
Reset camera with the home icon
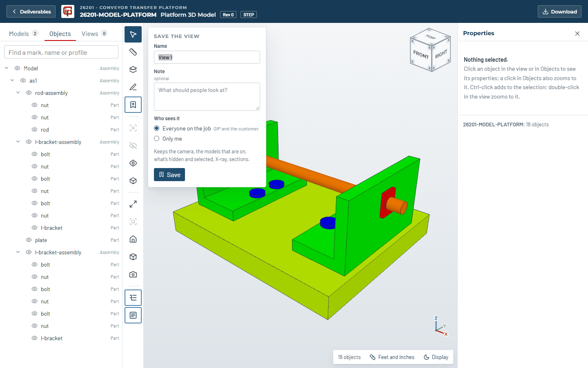pos(133,239)
